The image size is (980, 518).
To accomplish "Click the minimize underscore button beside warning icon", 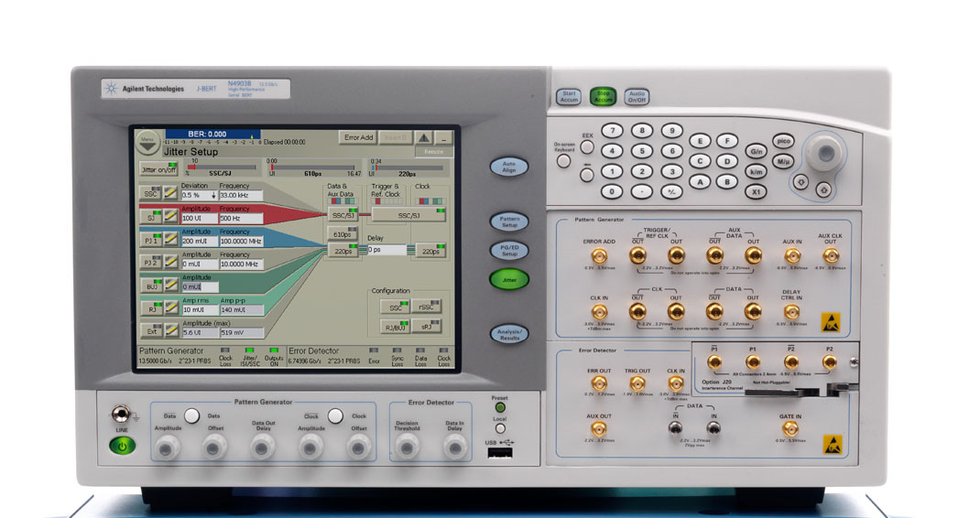I will [443, 138].
